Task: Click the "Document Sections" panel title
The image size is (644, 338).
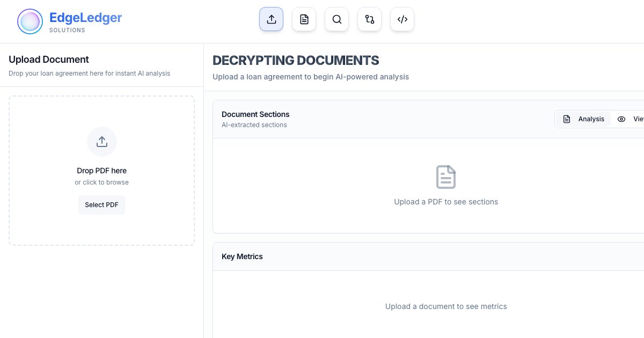Action: point(255,114)
